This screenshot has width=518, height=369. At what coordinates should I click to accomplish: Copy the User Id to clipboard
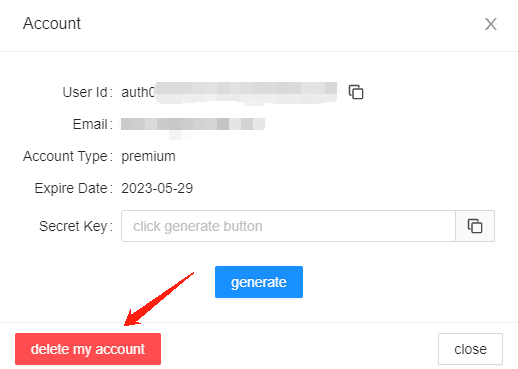(x=356, y=92)
